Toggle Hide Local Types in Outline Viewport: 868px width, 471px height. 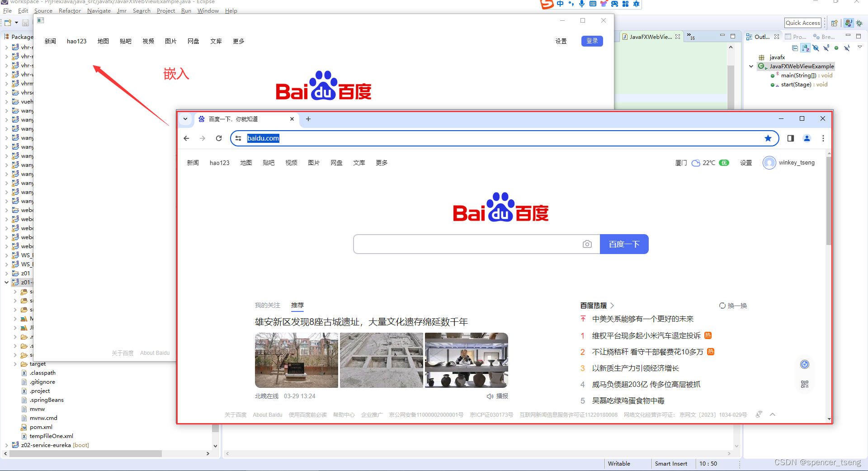(847, 47)
